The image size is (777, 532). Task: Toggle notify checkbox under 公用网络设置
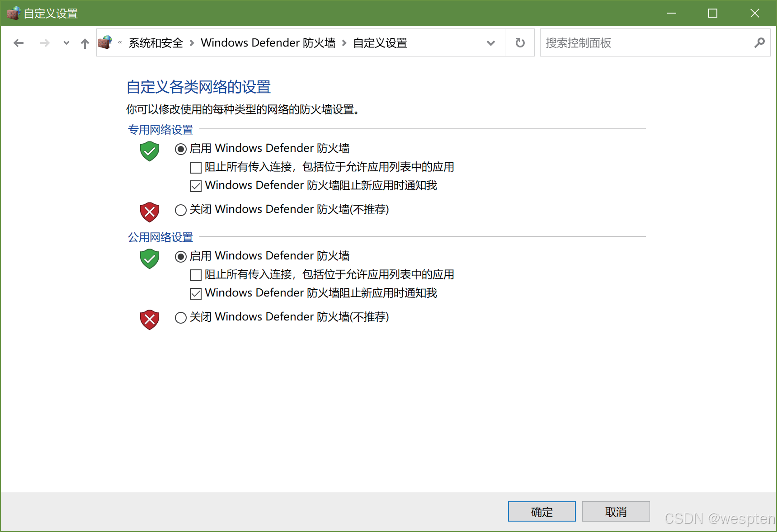click(x=196, y=293)
